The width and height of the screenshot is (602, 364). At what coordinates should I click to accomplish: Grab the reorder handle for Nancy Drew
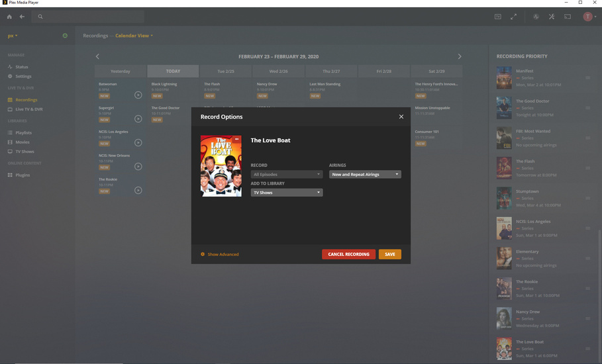click(588, 319)
